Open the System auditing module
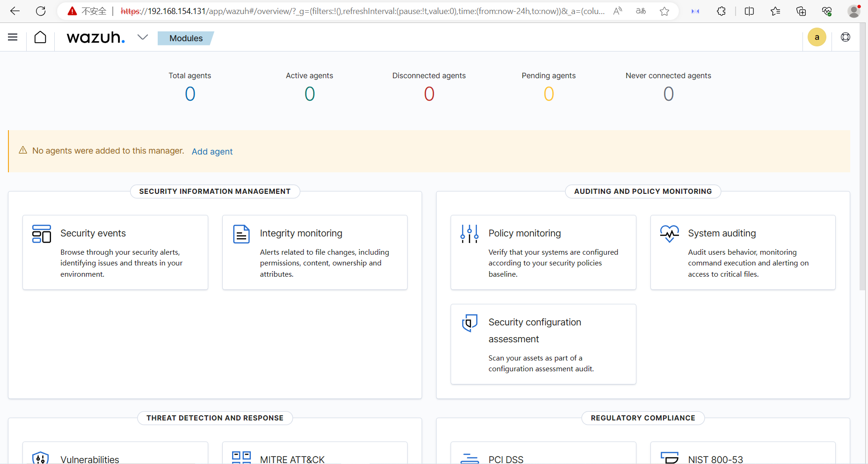The width and height of the screenshot is (868, 464). click(743, 252)
